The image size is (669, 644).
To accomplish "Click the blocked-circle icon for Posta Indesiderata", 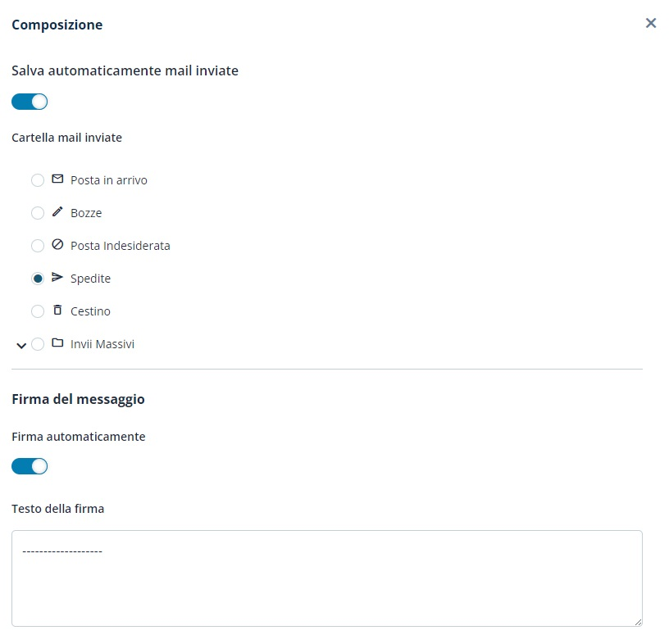I will click(x=57, y=245).
